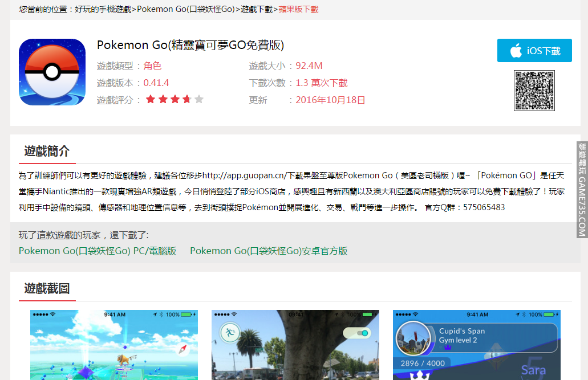
Task: Click the QR code image
Action: (534, 91)
